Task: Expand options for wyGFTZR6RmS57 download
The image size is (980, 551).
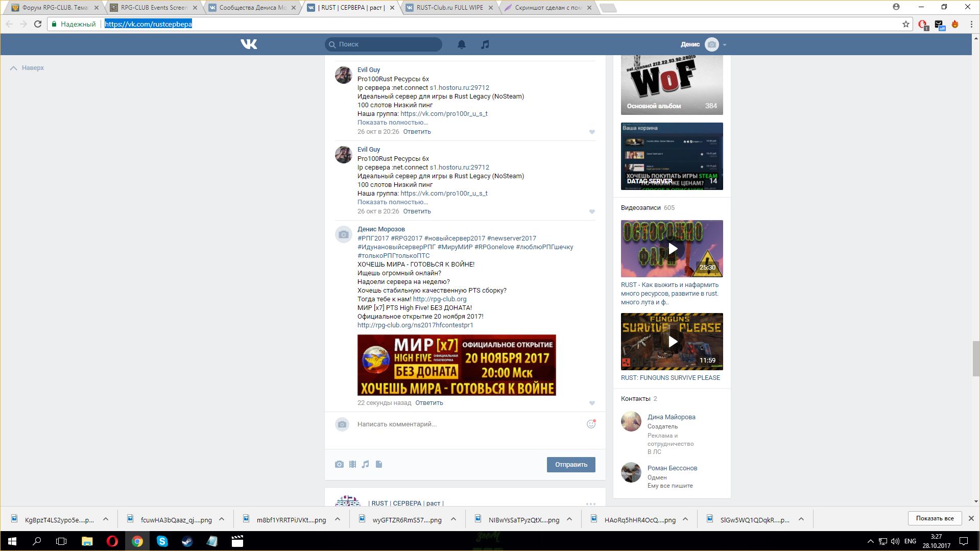Action: 453,519
